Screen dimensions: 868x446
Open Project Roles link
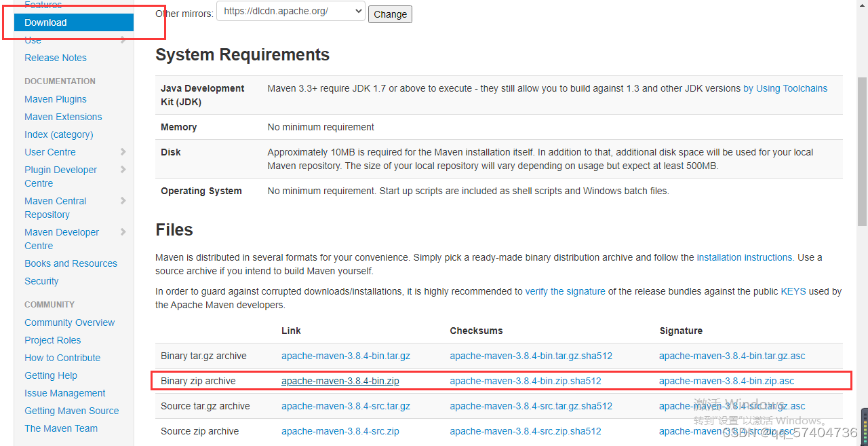(x=53, y=340)
